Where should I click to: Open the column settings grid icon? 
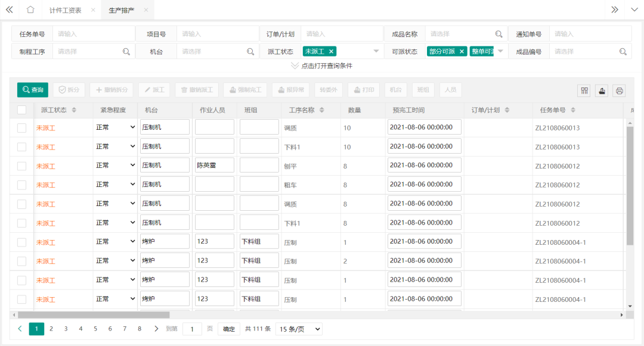pos(584,91)
